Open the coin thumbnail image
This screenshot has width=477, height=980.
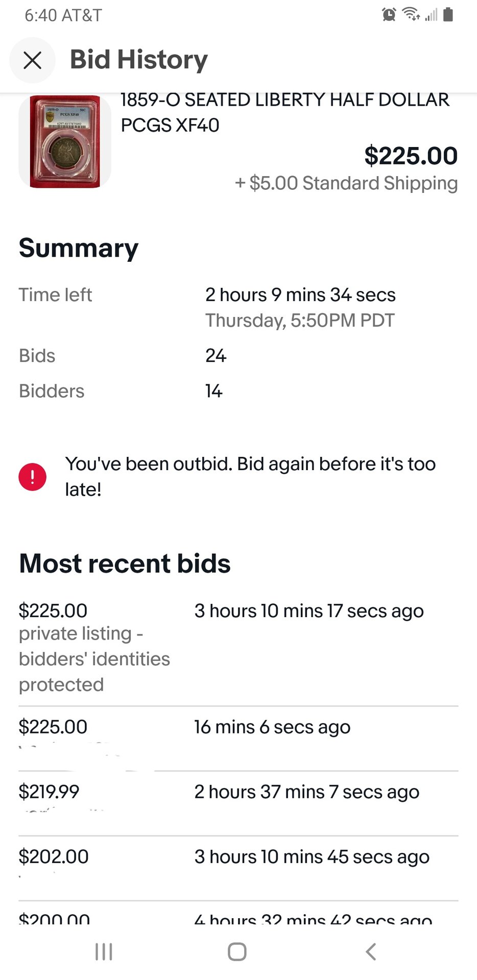65,142
